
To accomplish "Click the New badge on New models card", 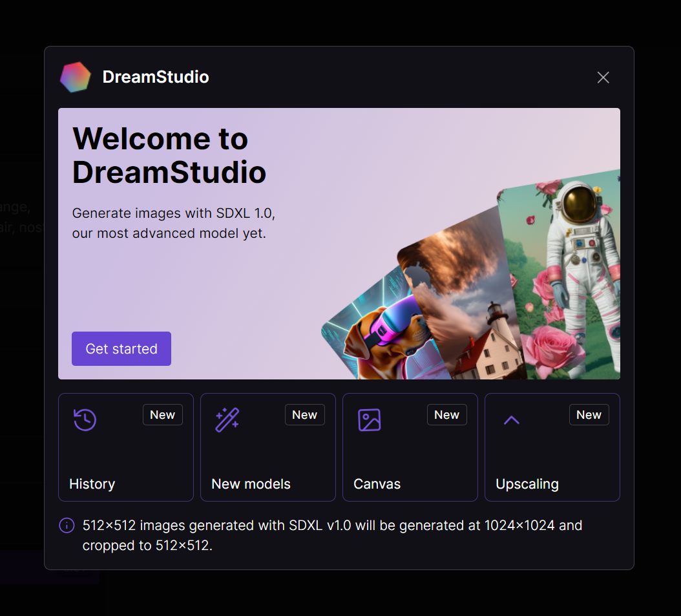I will pos(304,415).
